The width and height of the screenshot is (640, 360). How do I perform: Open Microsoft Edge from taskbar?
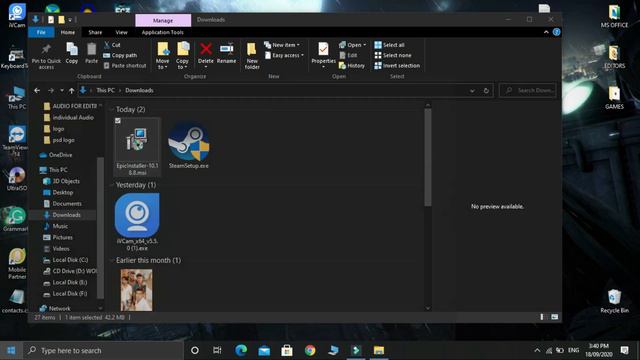(x=241, y=350)
